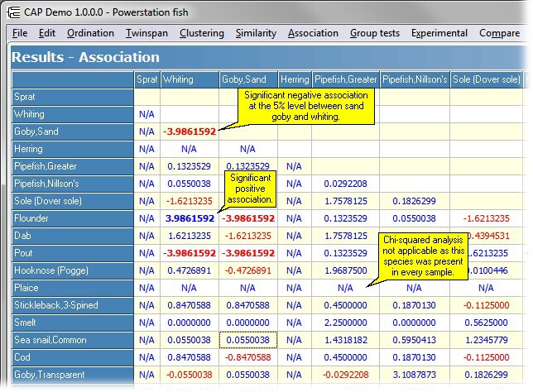Click the Pipefish,Greater row header
The image size is (533, 392).
tap(72, 166)
